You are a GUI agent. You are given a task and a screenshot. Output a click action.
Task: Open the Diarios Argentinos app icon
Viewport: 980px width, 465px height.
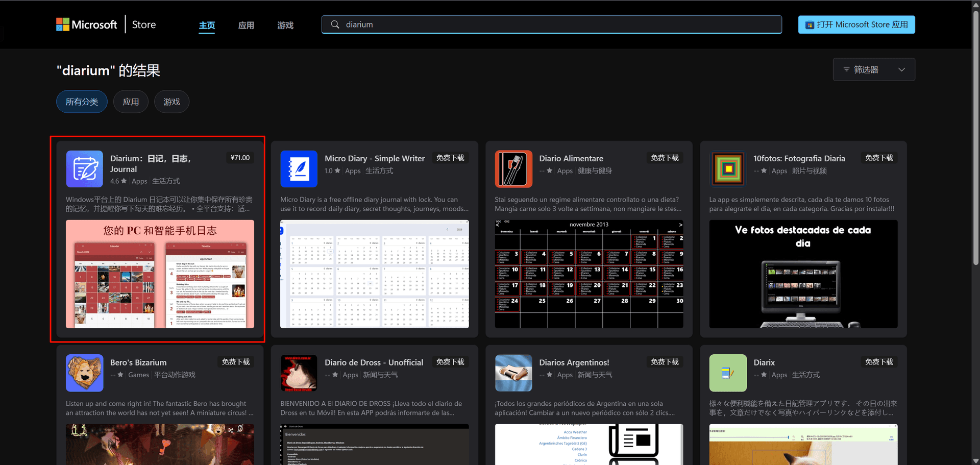[x=513, y=373]
